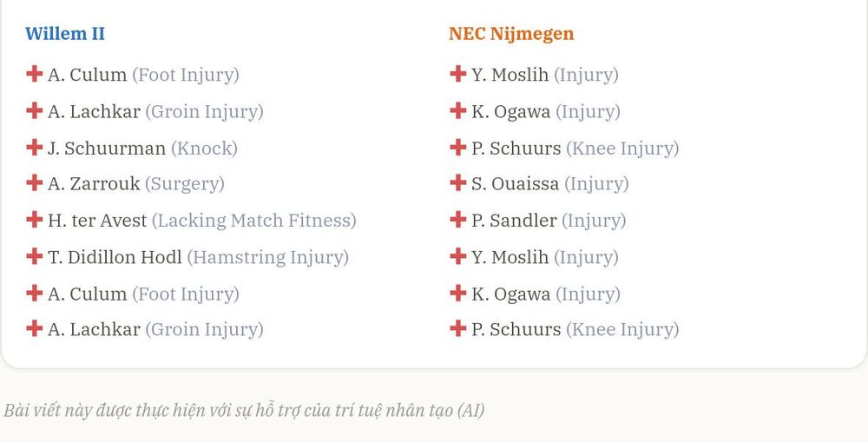
Task: Click the red cross icon beside T. Didillon Hodl
Action: [35, 256]
